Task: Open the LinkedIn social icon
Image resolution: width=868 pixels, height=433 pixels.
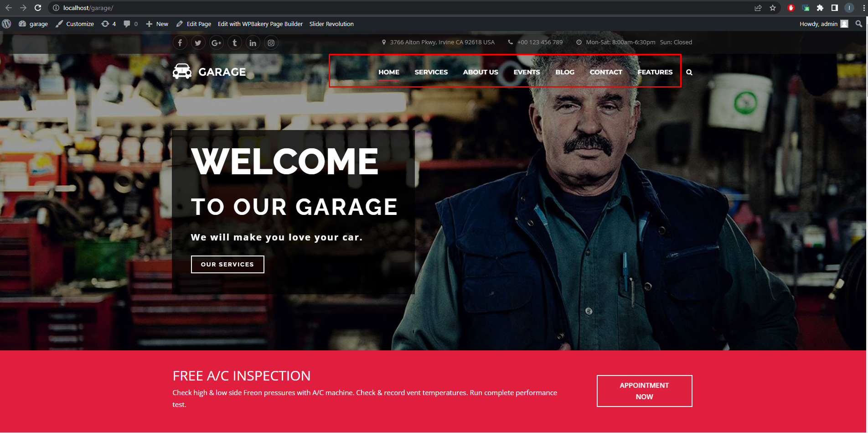Action: (253, 43)
